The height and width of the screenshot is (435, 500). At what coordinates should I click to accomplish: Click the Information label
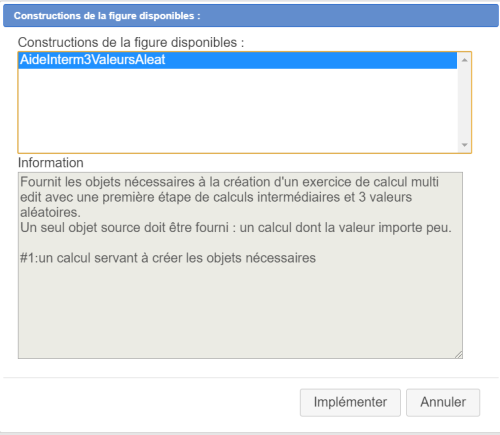coord(51,163)
